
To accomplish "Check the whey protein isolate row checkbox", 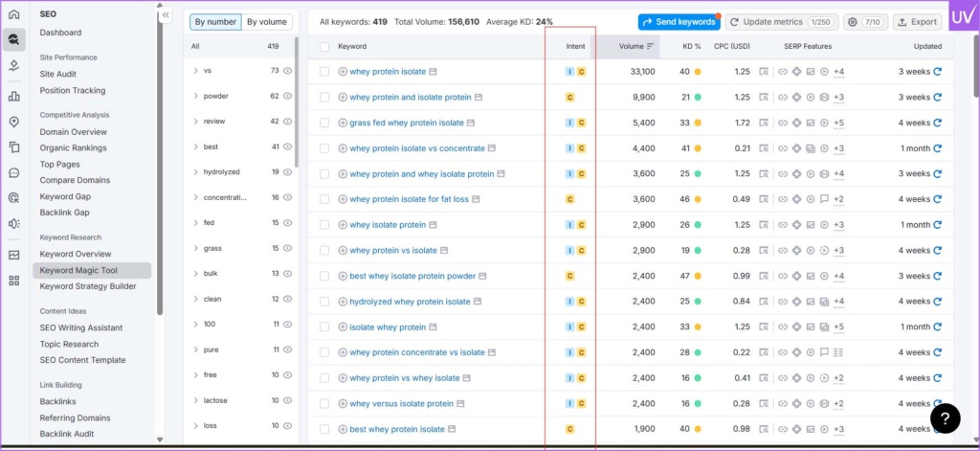I will pos(324,72).
